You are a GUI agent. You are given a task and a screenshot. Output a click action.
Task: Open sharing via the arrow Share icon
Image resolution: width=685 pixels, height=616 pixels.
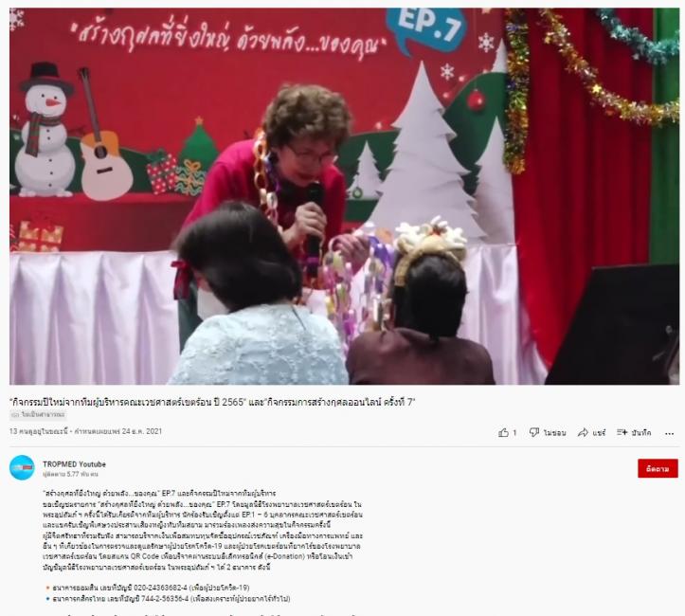(583, 432)
